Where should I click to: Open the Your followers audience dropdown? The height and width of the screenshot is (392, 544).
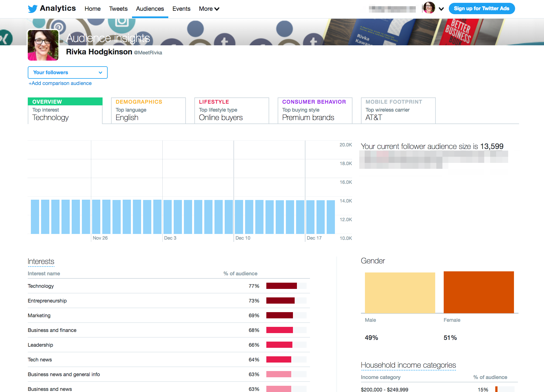[68, 73]
